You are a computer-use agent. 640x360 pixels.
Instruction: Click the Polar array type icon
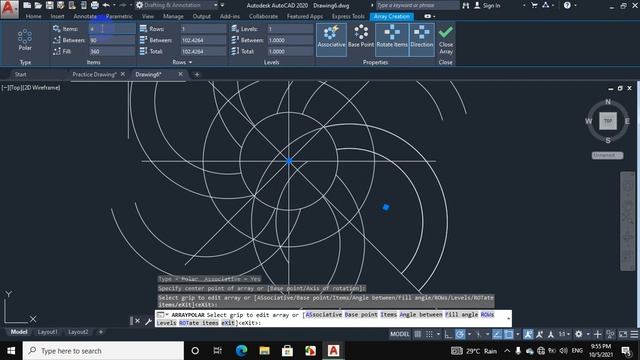25,39
